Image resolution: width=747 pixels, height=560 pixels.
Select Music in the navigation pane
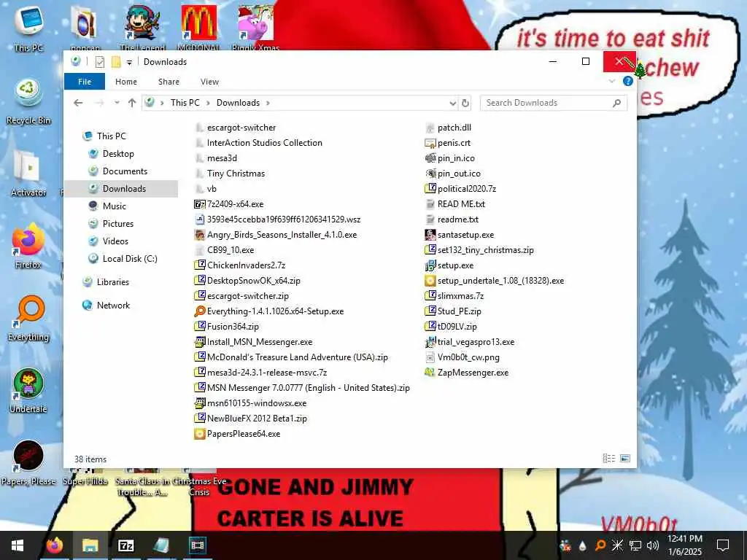[x=115, y=206]
